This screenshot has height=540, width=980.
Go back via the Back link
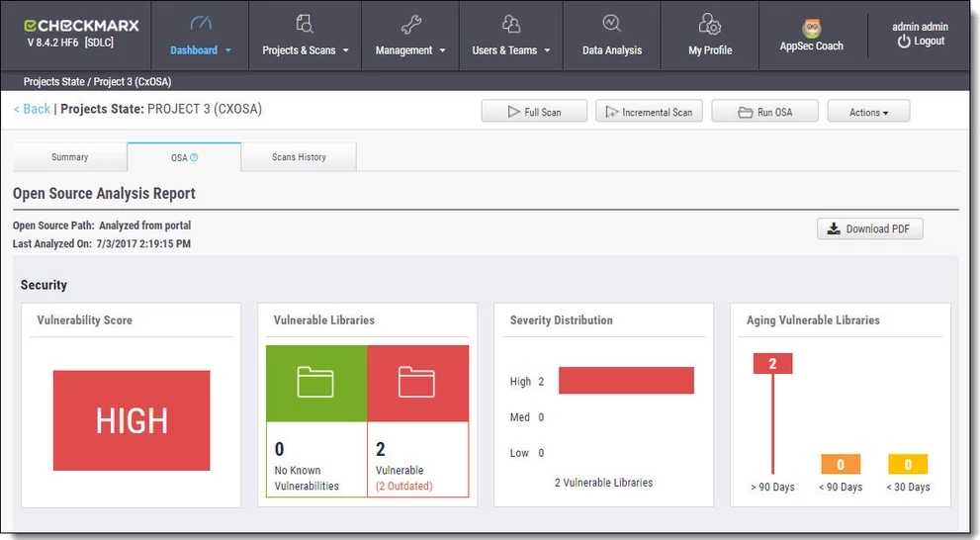(x=32, y=109)
